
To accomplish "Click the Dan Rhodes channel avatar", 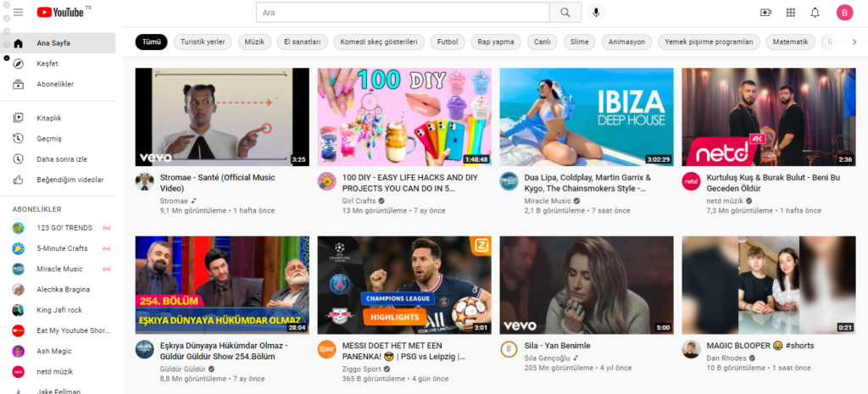I will (691, 349).
